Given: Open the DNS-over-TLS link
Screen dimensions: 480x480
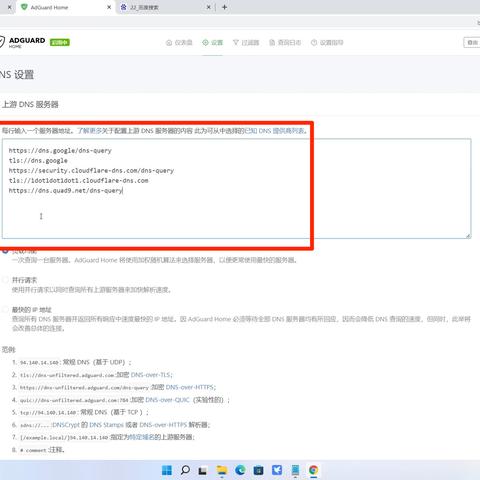Looking at the screenshot, I should [x=151, y=375].
